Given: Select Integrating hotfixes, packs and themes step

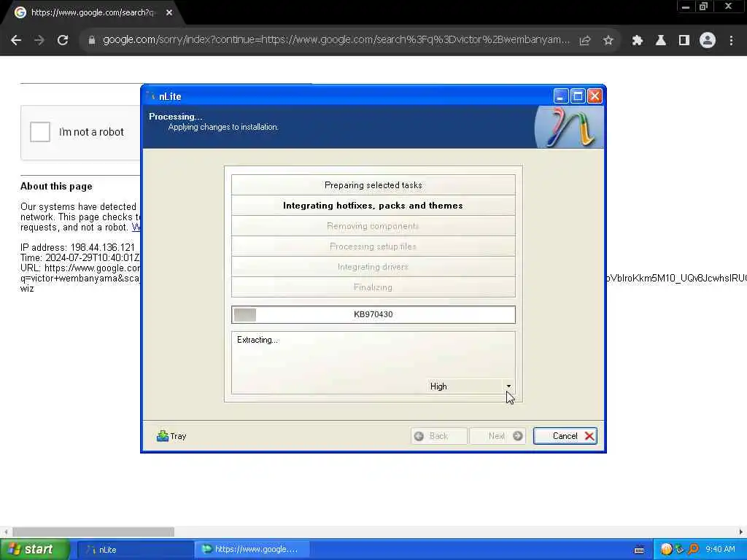Looking at the screenshot, I should pos(373,205).
